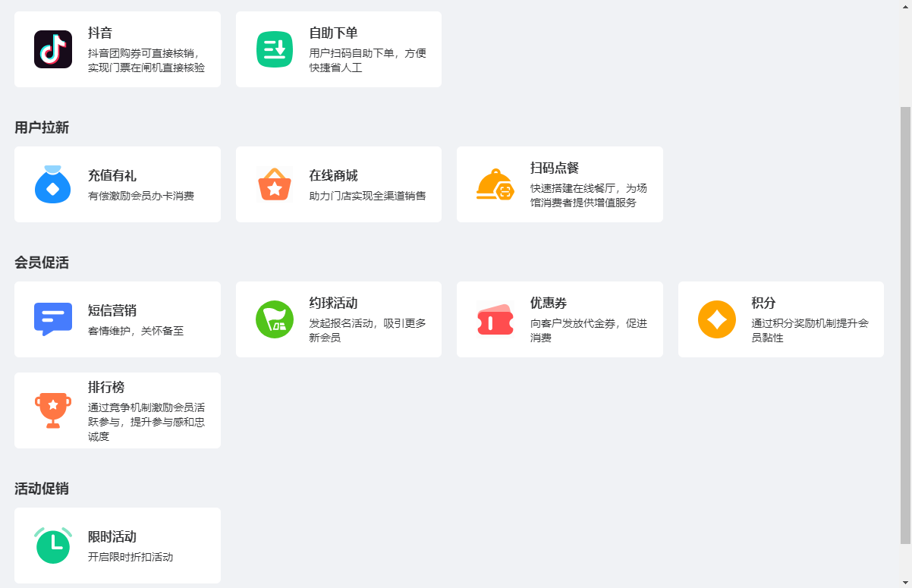The width and height of the screenshot is (912, 588).
Task: Click the orange shopping basket 在线商城 icon
Action: click(x=274, y=184)
